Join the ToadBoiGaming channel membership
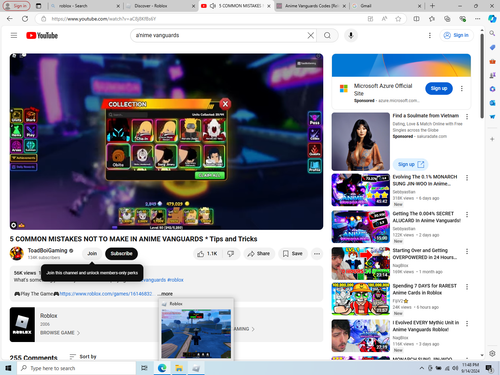This screenshot has height=375, width=500. [92, 254]
